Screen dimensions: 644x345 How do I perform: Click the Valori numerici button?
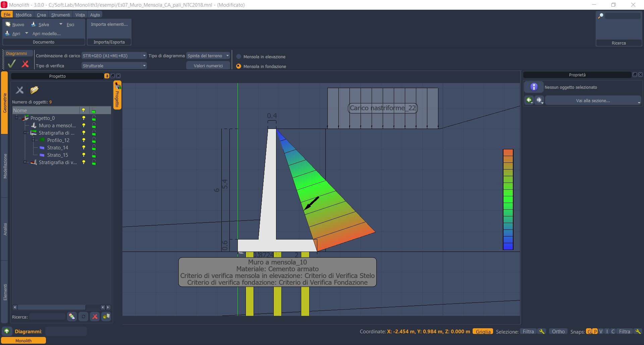pos(208,66)
